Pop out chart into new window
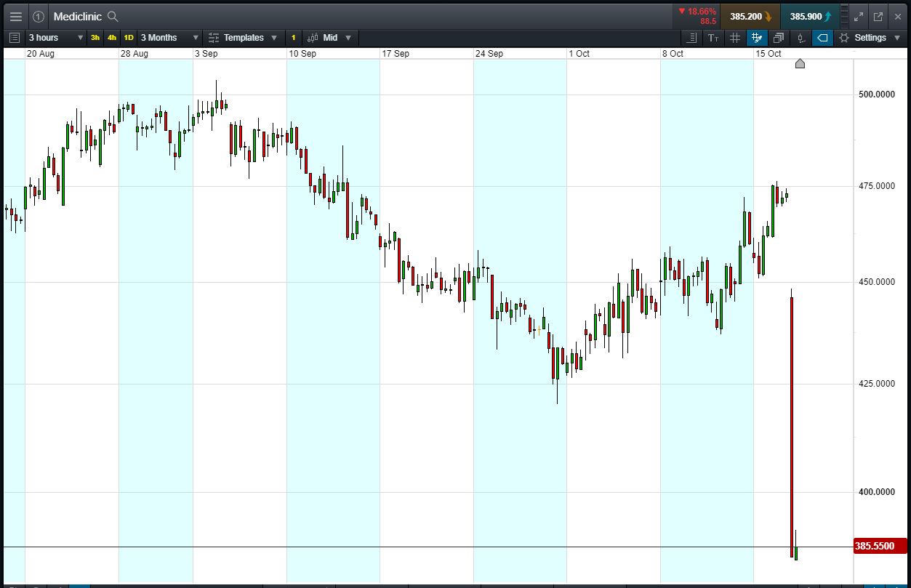 pyautogui.click(x=878, y=16)
